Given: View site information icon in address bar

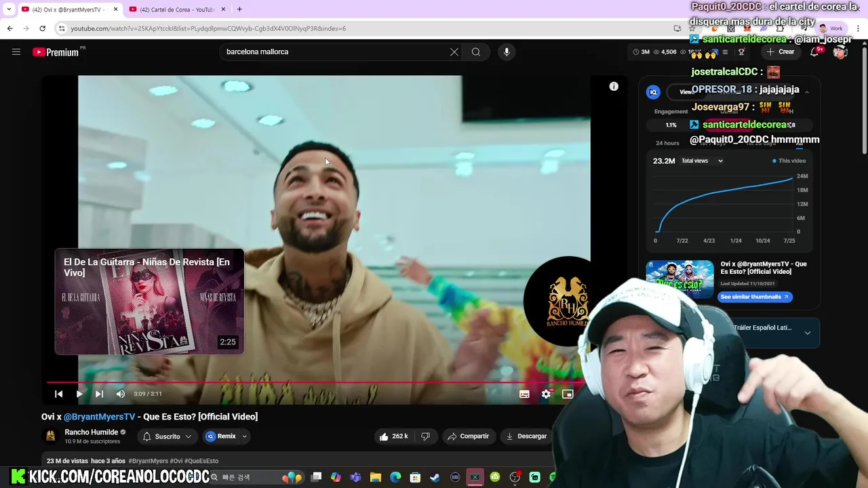Looking at the screenshot, I should pos(62,28).
